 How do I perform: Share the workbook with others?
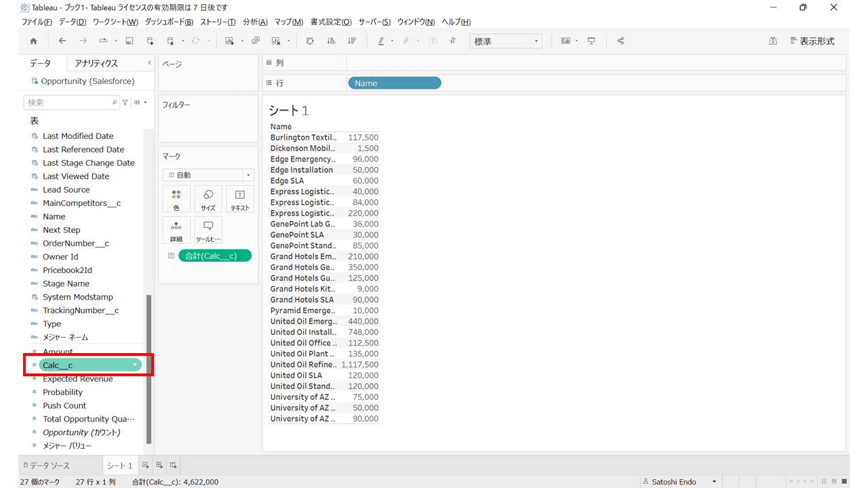(620, 41)
